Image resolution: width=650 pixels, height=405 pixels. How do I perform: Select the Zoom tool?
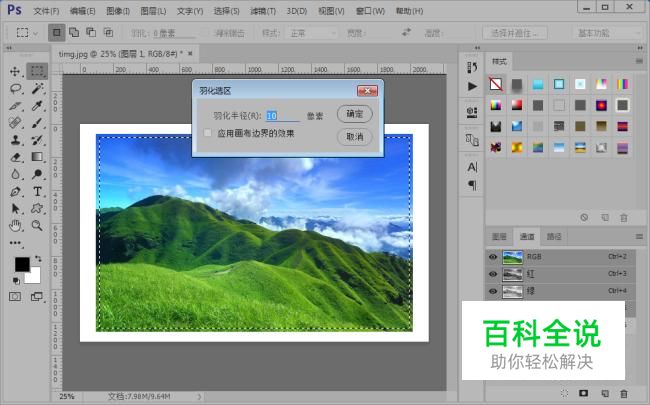(x=37, y=226)
